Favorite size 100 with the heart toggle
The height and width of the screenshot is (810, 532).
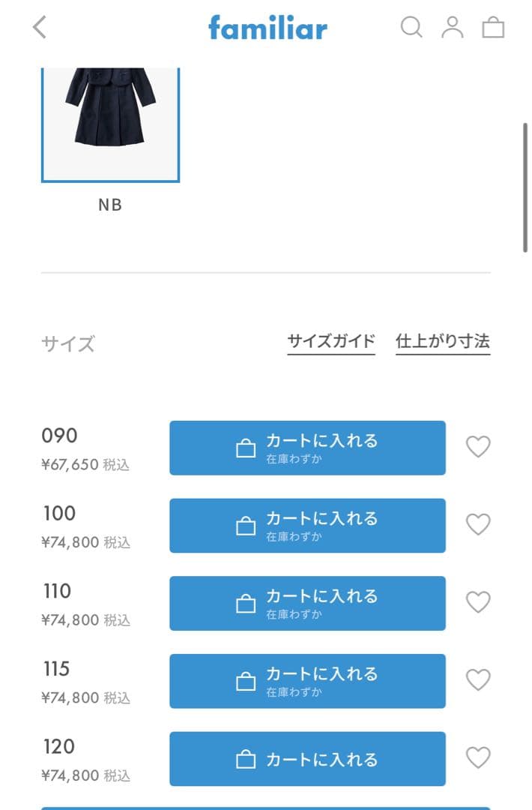[478, 525]
